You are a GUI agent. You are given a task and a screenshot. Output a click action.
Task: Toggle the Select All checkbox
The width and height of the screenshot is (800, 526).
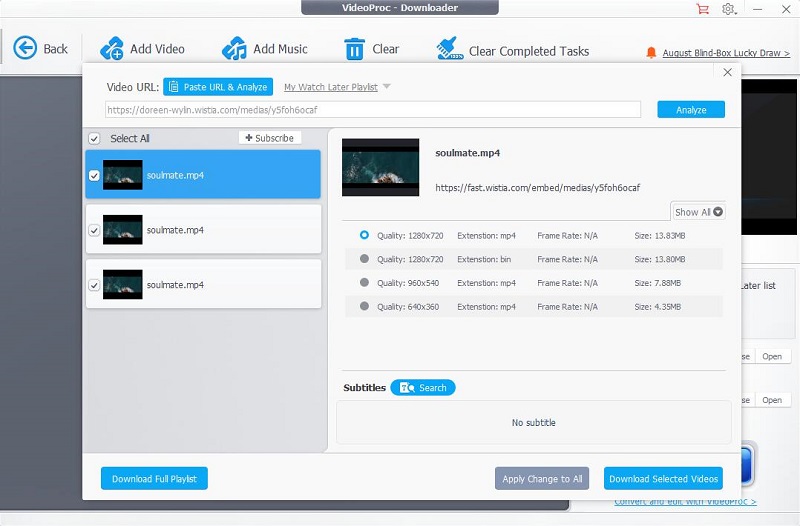coord(94,138)
